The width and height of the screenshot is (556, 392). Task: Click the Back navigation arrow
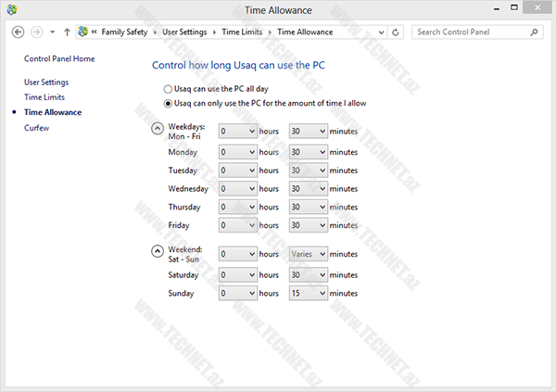point(18,32)
